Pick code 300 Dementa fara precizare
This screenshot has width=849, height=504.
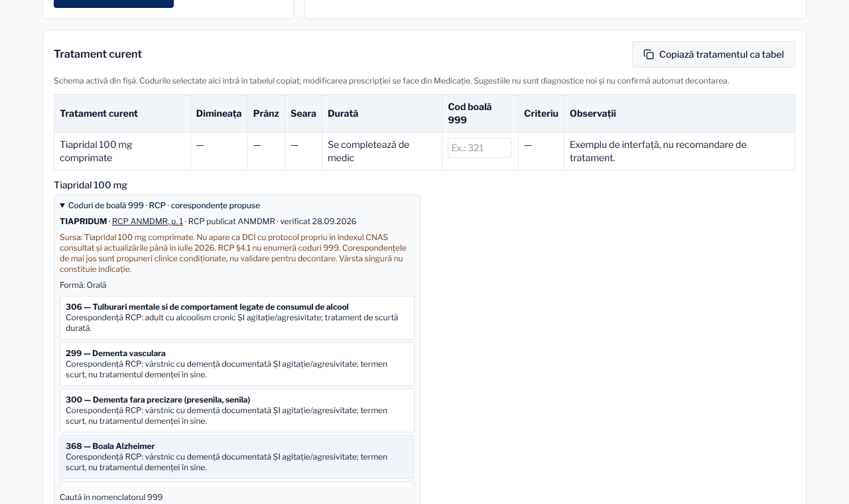[237, 410]
